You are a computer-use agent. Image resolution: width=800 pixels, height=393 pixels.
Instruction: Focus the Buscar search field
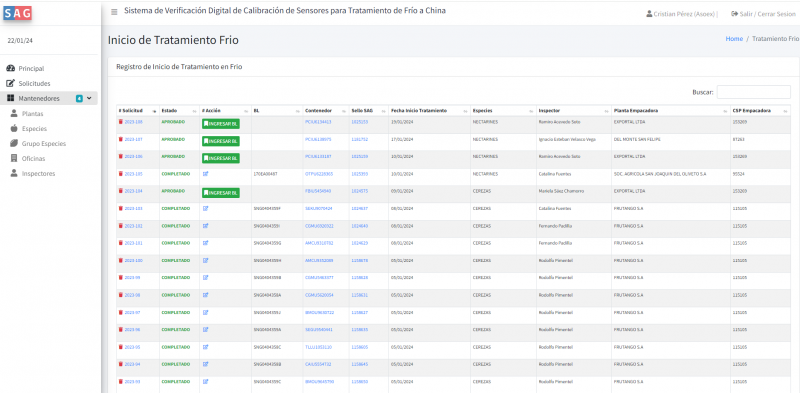754,92
